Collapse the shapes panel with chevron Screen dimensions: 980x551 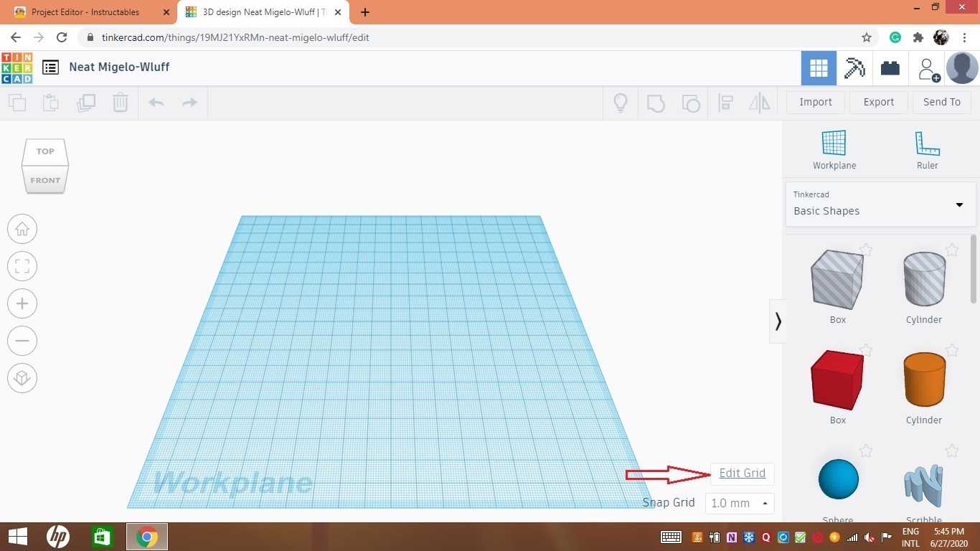tap(778, 321)
